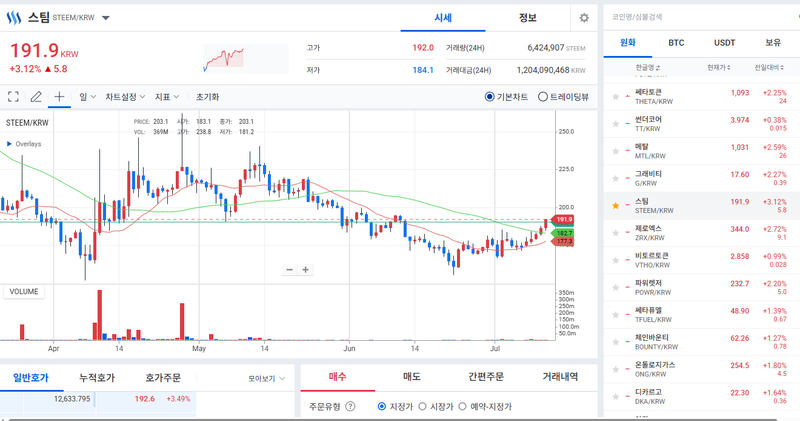Switch to 보유 holdings tab
This screenshot has width=800, height=421.
tap(773, 42)
